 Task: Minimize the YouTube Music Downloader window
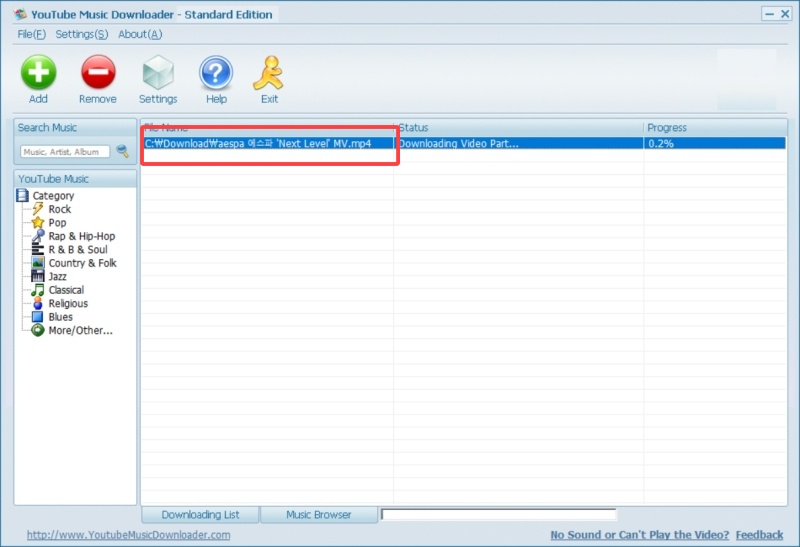(x=769, y=14)
